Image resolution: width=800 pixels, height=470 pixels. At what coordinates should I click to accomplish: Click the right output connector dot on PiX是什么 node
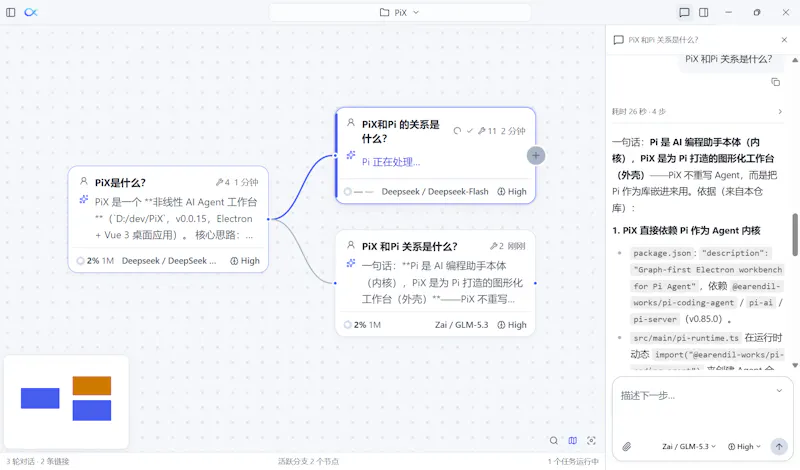point(268,219)
